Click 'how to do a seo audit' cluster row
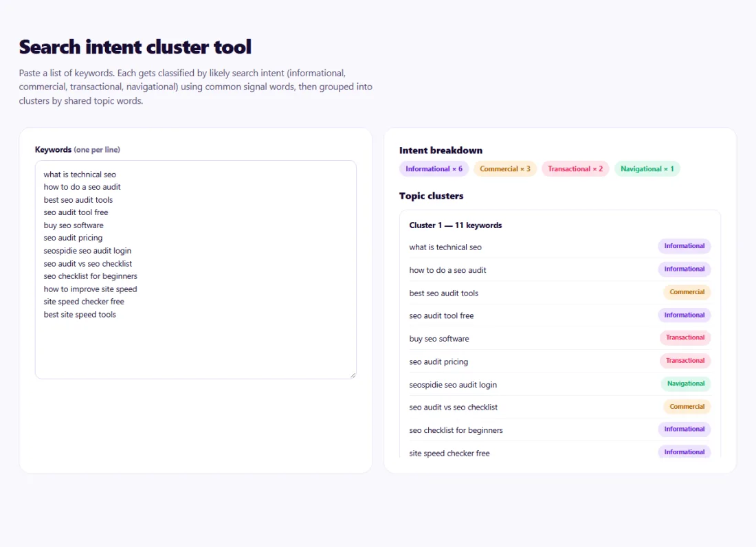This screenshot has width=756, height=547. pyautogui.click(x=559, y=270)
